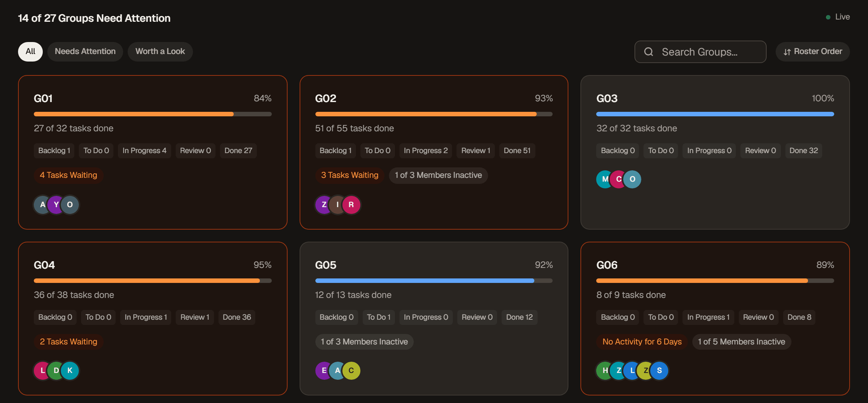Click the magnifier icon in search box

648,52
